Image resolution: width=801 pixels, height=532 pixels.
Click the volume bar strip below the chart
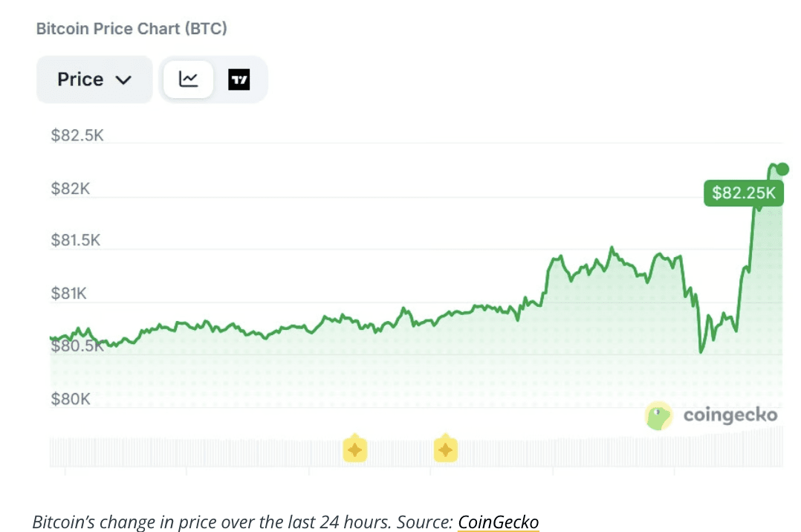416,452
